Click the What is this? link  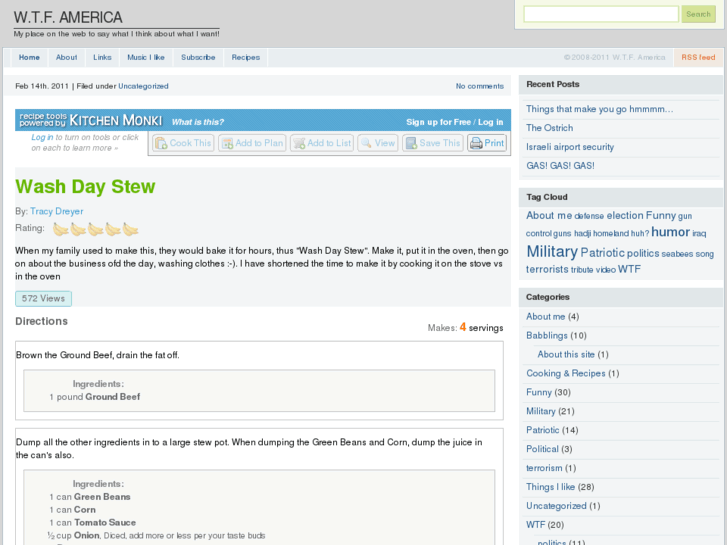(198, 122)
